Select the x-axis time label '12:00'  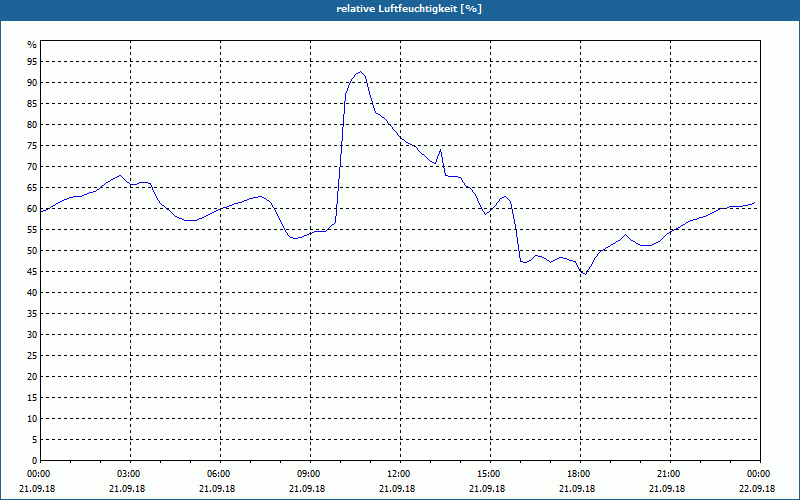[399, 474]
